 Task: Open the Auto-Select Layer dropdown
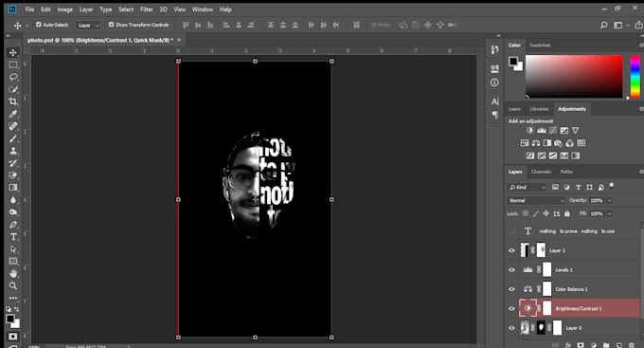[88, 25]
